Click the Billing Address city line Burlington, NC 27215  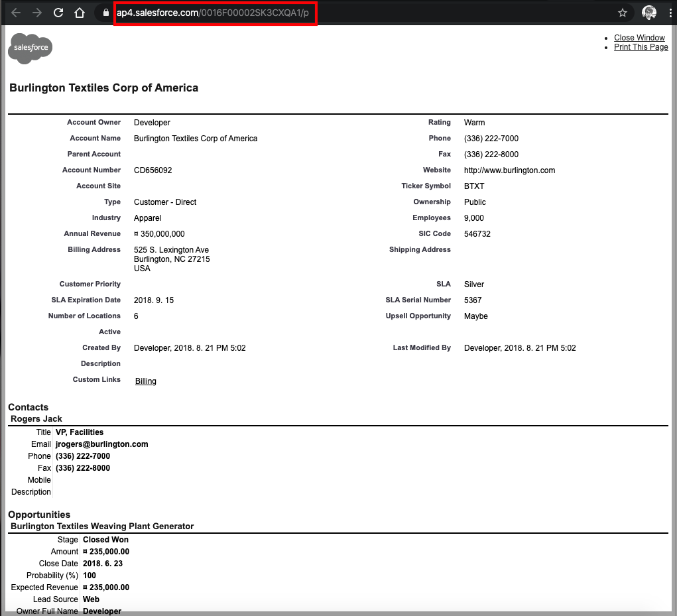click(172, 259)
